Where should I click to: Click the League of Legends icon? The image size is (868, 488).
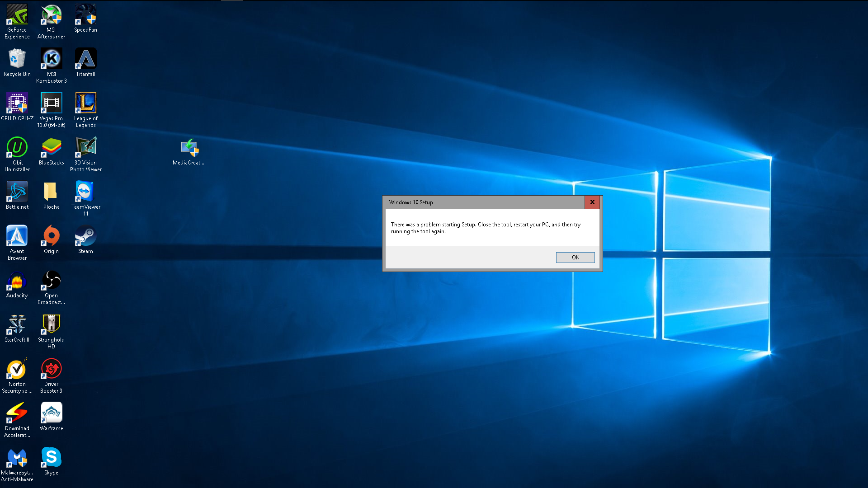coord(85,103)
